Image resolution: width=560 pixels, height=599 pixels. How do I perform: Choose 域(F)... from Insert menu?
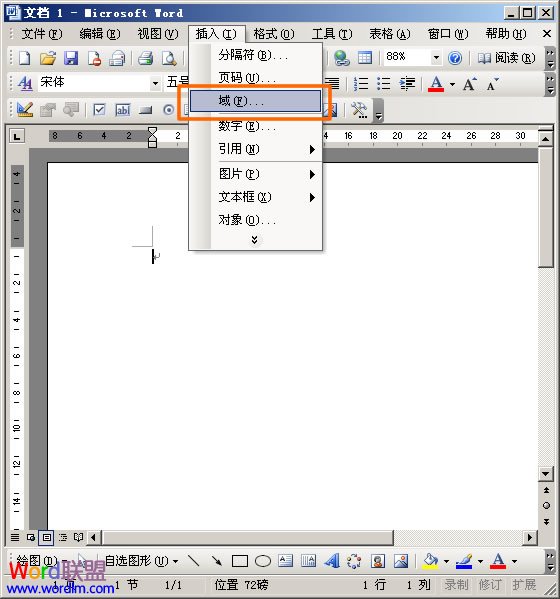[x=256, y=101]
